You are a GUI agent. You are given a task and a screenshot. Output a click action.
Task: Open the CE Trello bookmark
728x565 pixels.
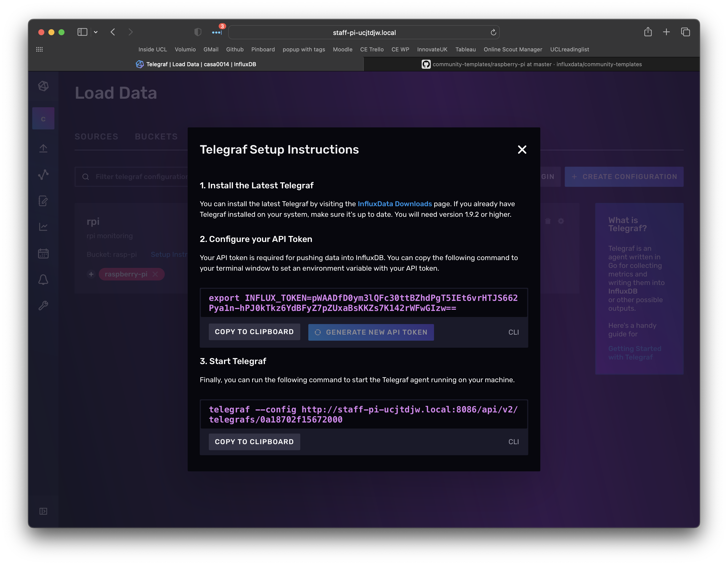pos(372,49)
